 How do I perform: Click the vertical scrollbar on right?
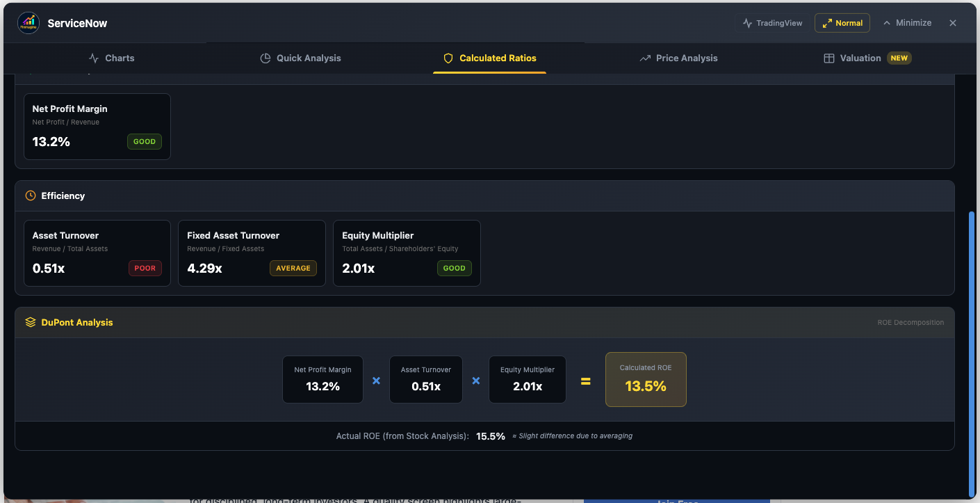click(972, 348)
